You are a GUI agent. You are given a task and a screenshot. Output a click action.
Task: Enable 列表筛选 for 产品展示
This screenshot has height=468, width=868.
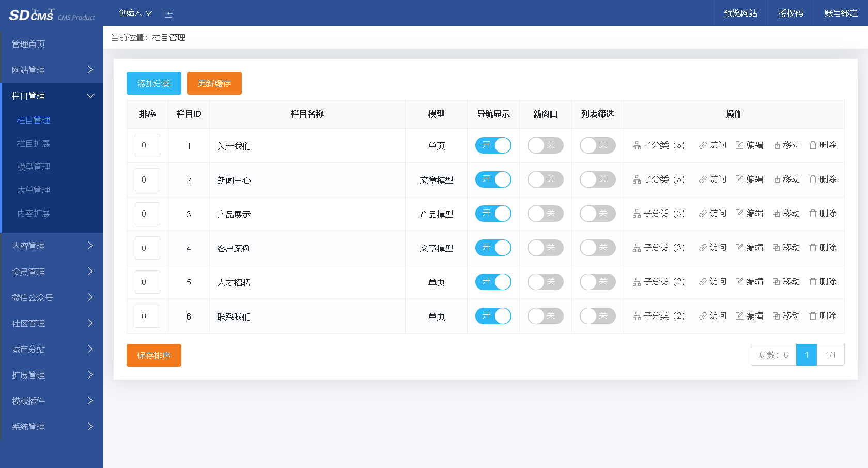click(597, 214)
